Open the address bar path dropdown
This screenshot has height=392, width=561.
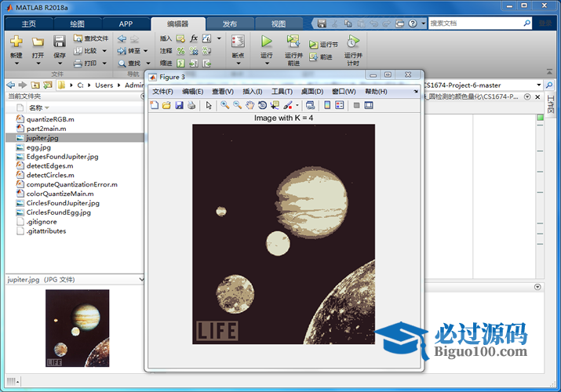[539, 85]
